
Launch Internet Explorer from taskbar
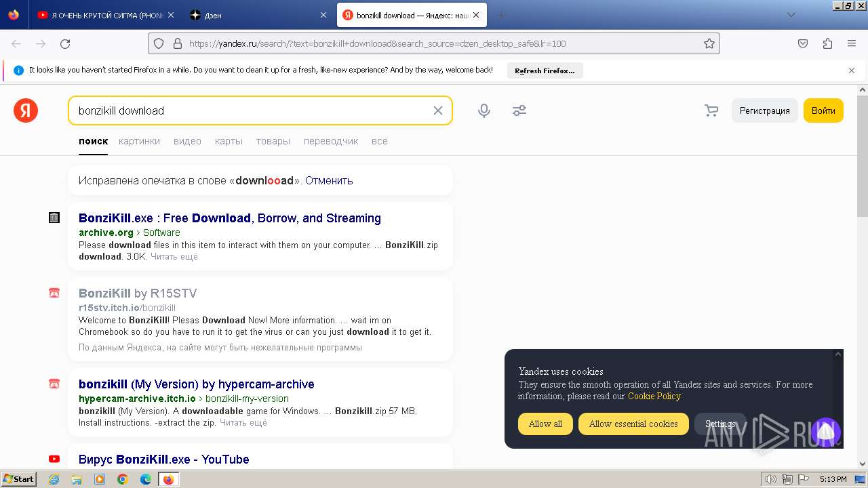(54, 479)
